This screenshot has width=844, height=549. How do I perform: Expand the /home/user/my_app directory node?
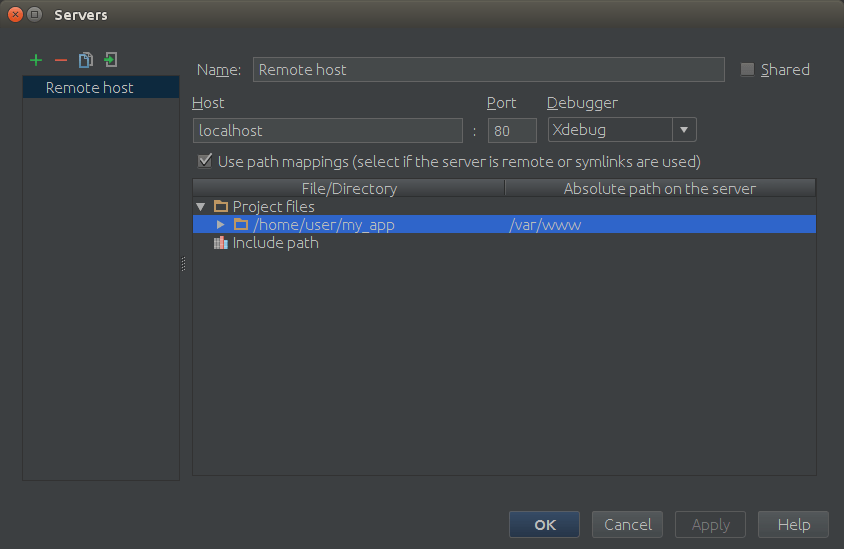(x=221, y=225)
